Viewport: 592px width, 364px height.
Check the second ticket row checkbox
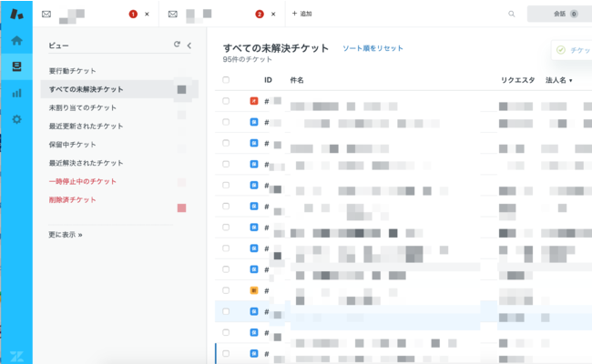pyautogui.click(x=226, y=122)
